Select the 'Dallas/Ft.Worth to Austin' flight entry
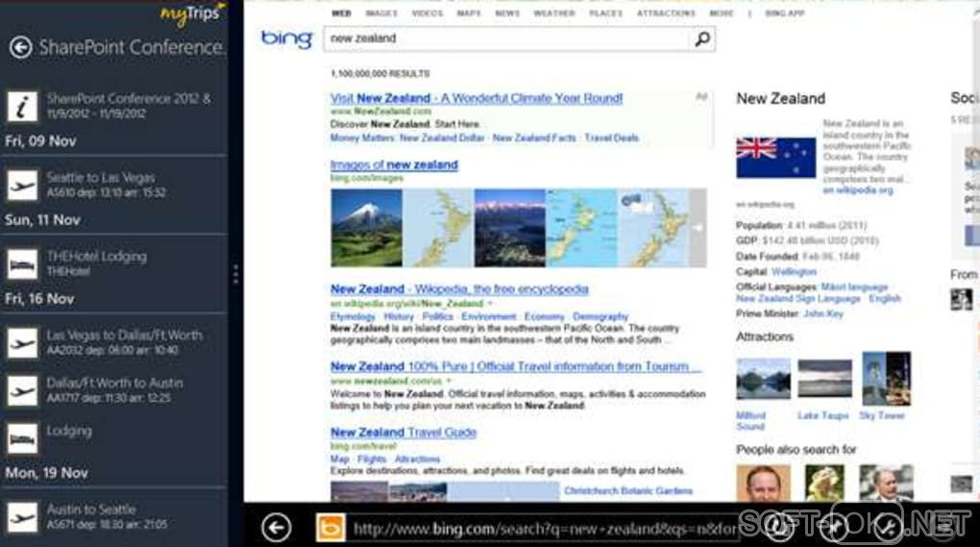Image resolution: width=980 pixels, height=547 pixels. (x=114, y=390)
